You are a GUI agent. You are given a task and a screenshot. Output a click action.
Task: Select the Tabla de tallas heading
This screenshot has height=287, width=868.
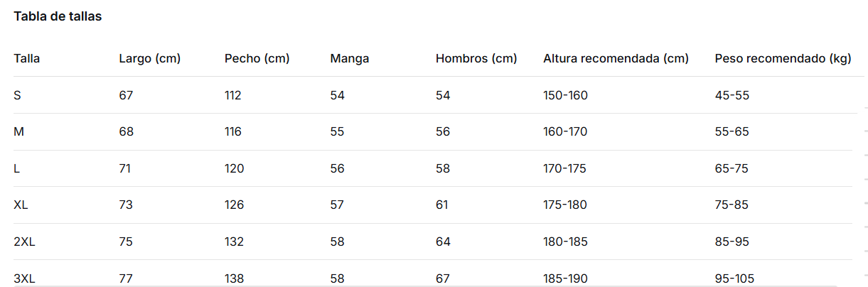coord(58,16)
